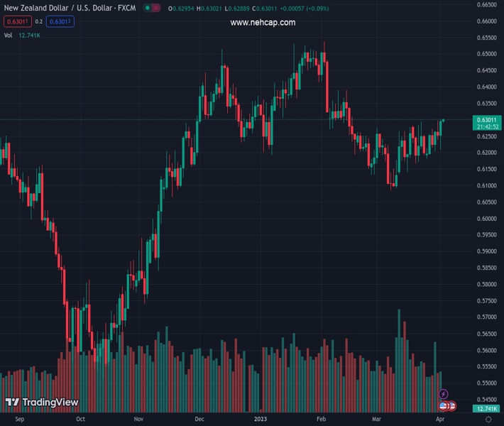Open the rightmost US flag economic event
Screen dimensions: 504x426
point(451,406)
